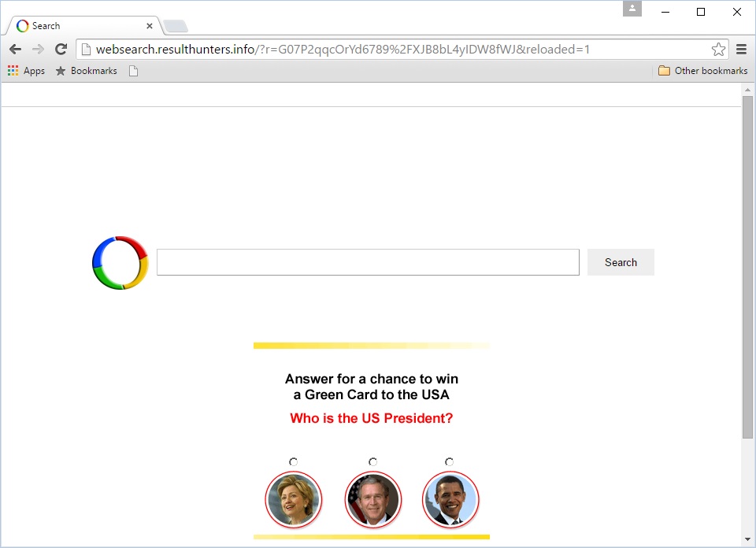Image resolution: width=756 pixels, height=548 pixels.
Task: Click the browser forward arrow
Action: [38, 49]
